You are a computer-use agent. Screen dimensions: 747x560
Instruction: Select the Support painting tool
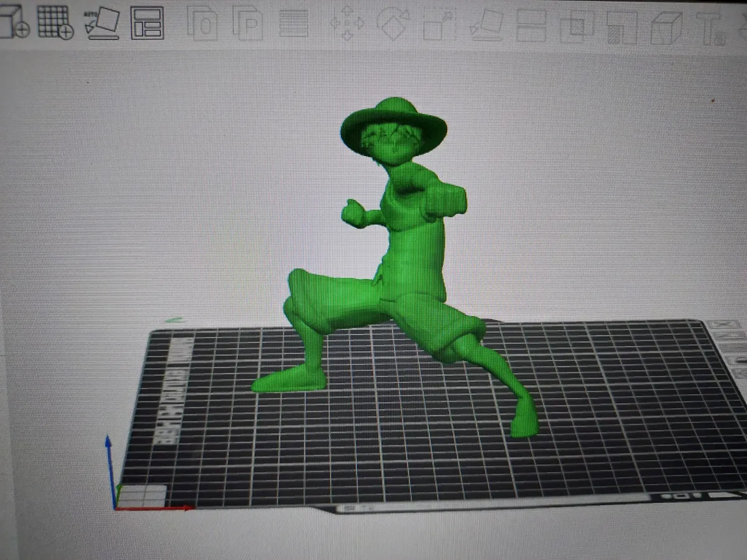click(x=621, y=29)
